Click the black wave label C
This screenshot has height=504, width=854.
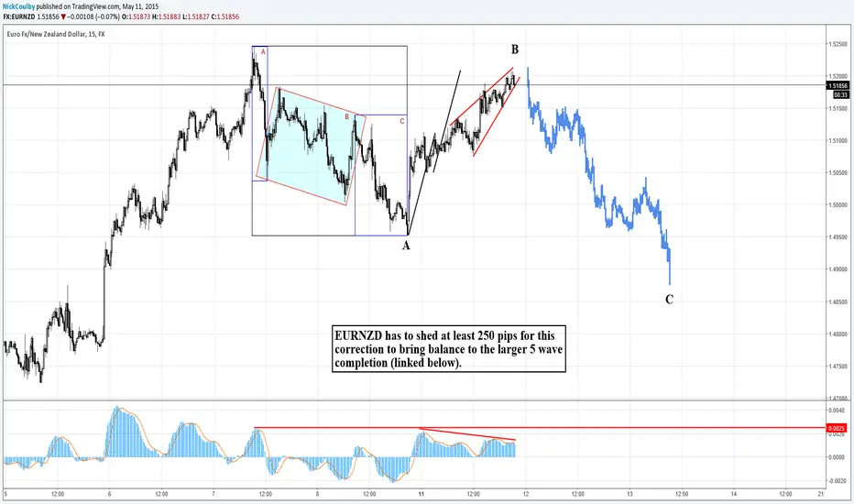coord(670,299)
